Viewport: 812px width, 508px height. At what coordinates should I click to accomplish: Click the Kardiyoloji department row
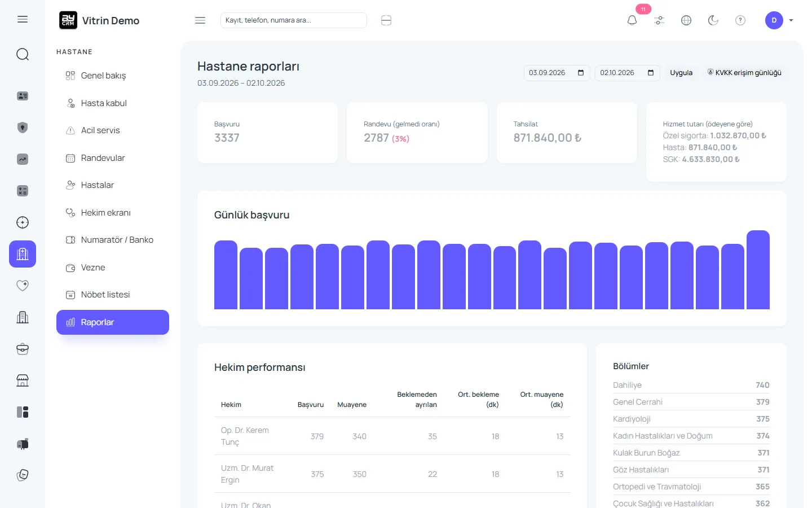point(691,419)
